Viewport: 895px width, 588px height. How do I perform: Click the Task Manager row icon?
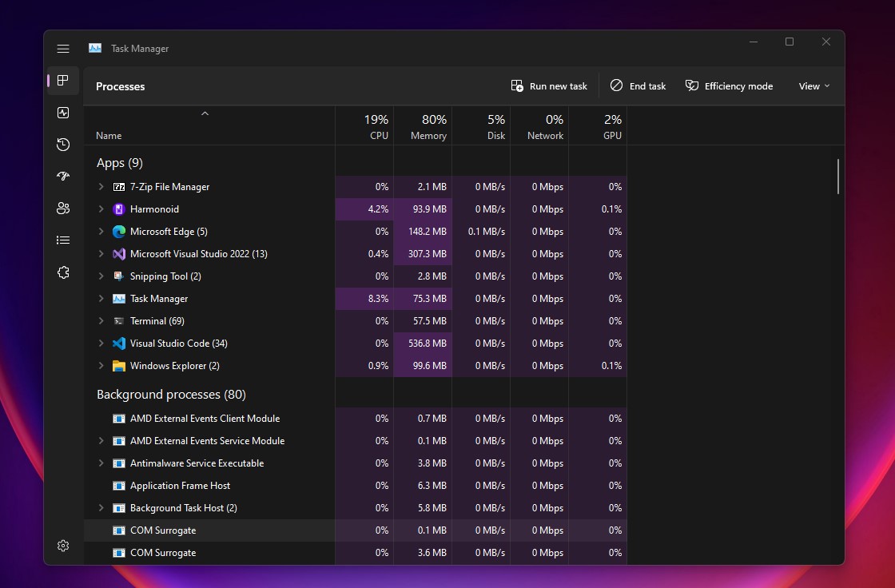click(119, 299)
